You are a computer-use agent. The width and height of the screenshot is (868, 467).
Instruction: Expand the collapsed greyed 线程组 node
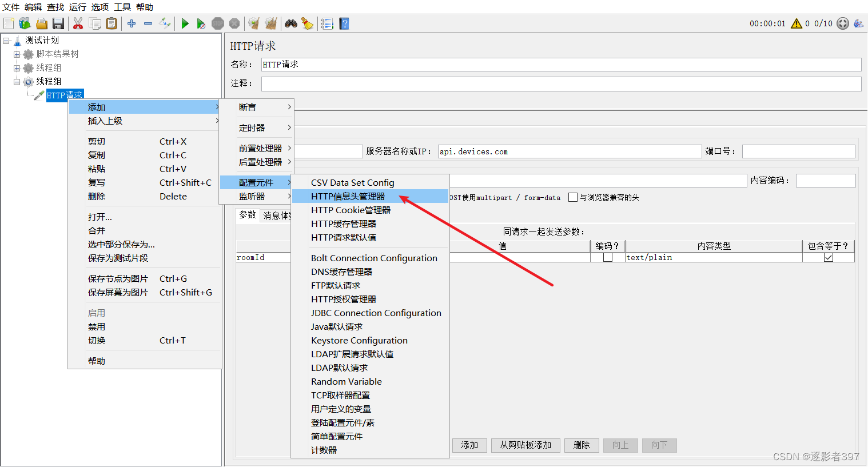pos(17,68)
